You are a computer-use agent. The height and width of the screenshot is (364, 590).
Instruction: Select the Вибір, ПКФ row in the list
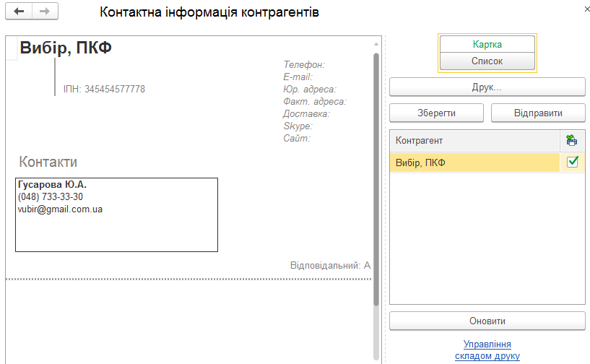click(x=474, y=162)
